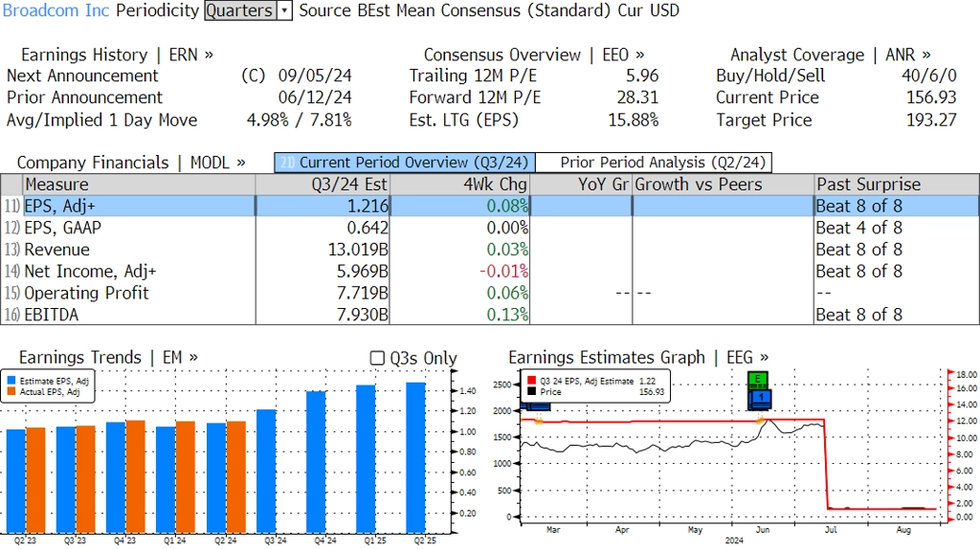This screenshot has width=980, height=549.
Task: Click the 4Wk Chg column header
Action: click(x=459, y=185)
